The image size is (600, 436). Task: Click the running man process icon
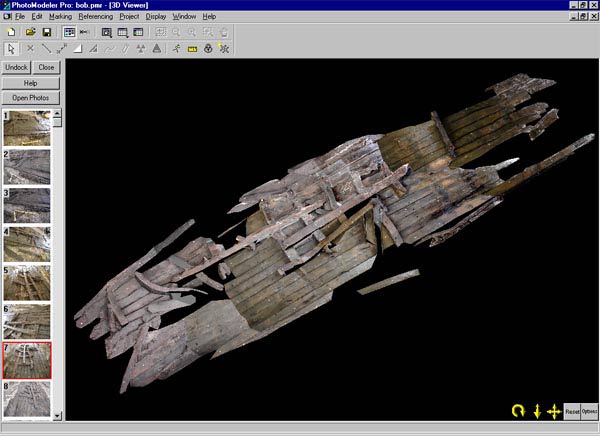coord(176,49)
